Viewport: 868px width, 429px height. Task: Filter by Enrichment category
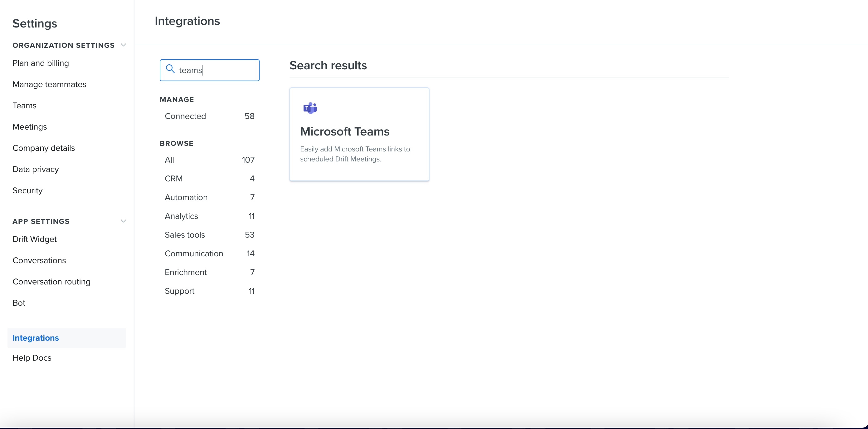click(x=210, y=272)
